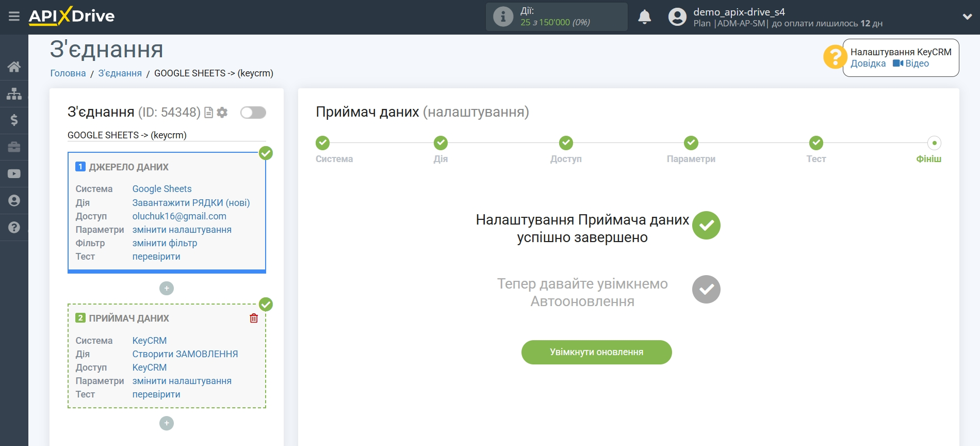This screenshot has height=446, width=980.
Task: Go to Головна breadcrumb
Action: 68,73
